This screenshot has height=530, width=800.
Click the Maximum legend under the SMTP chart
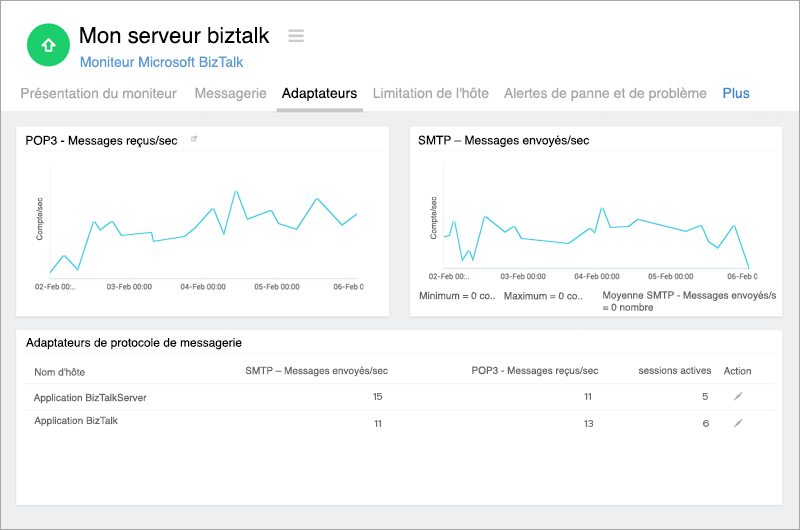tap(542, 296)
